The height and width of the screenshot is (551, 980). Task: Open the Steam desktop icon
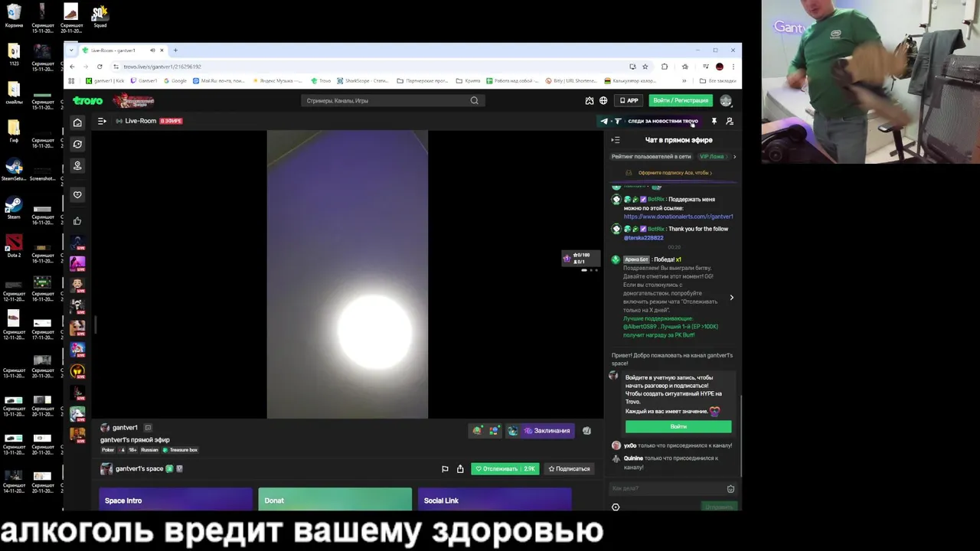(x=14, y=208)
